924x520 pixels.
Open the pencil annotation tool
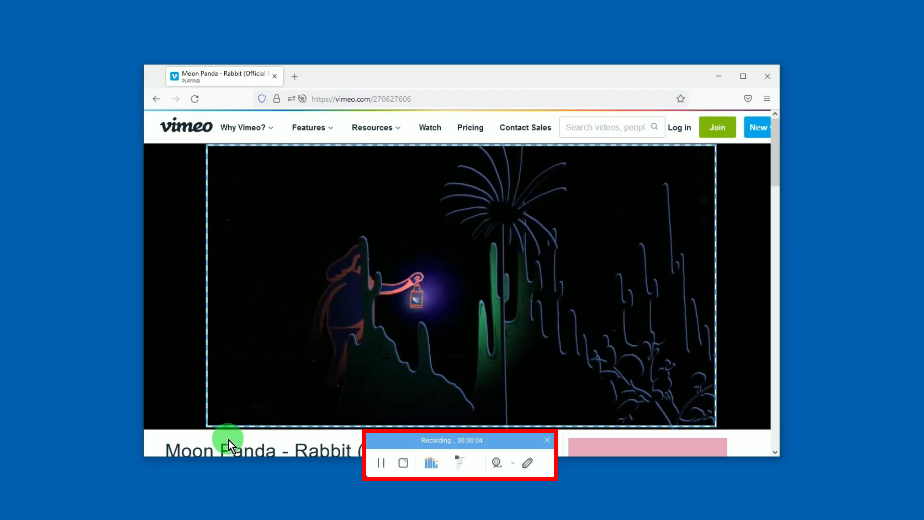(527, 463)
